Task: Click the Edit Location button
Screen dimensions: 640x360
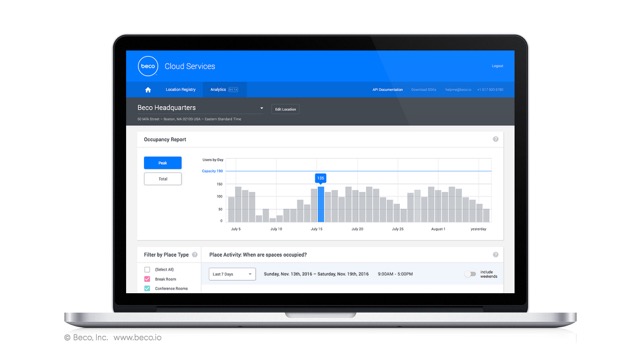Action: [285, 109]
